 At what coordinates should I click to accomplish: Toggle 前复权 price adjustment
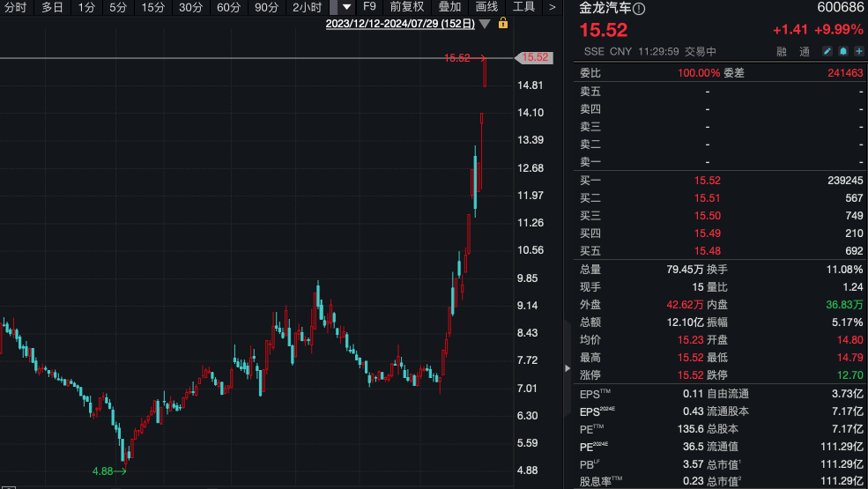coord(407,7)
